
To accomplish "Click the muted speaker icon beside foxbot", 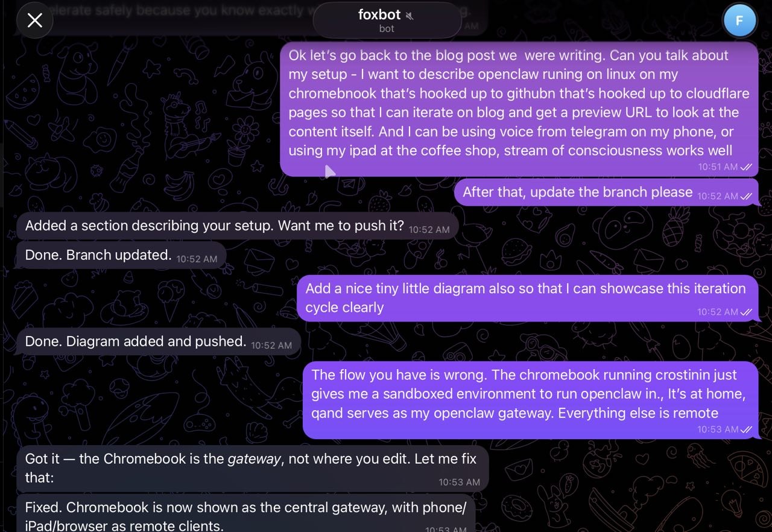I will 410,16.
